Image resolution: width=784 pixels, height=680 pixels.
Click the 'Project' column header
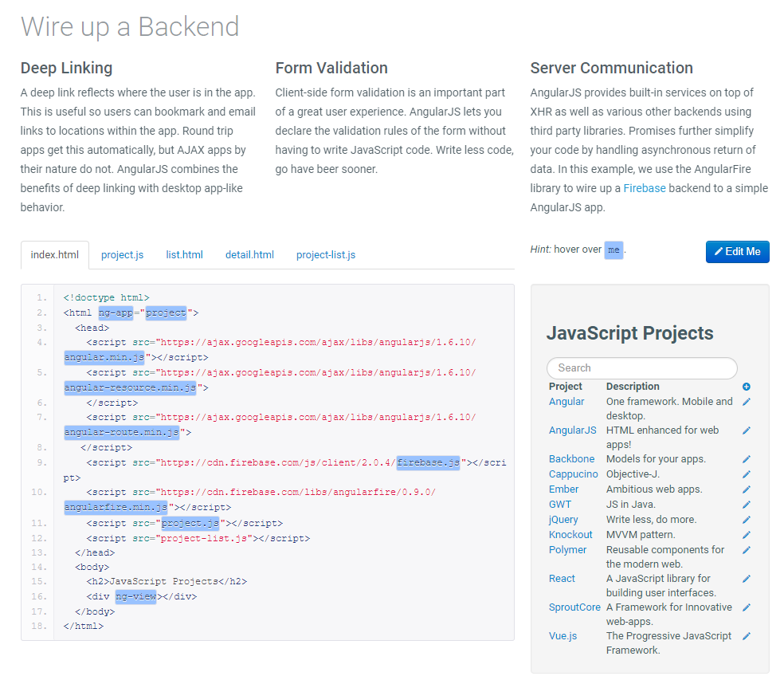[566, 387]
